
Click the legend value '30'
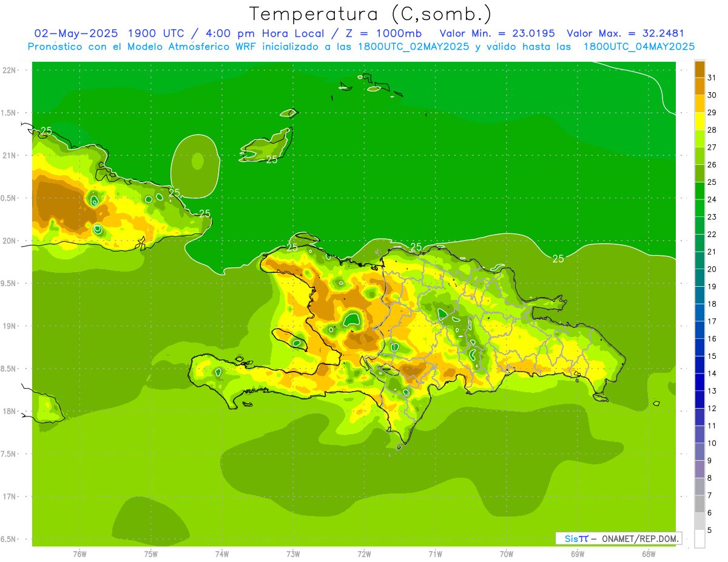712,95
